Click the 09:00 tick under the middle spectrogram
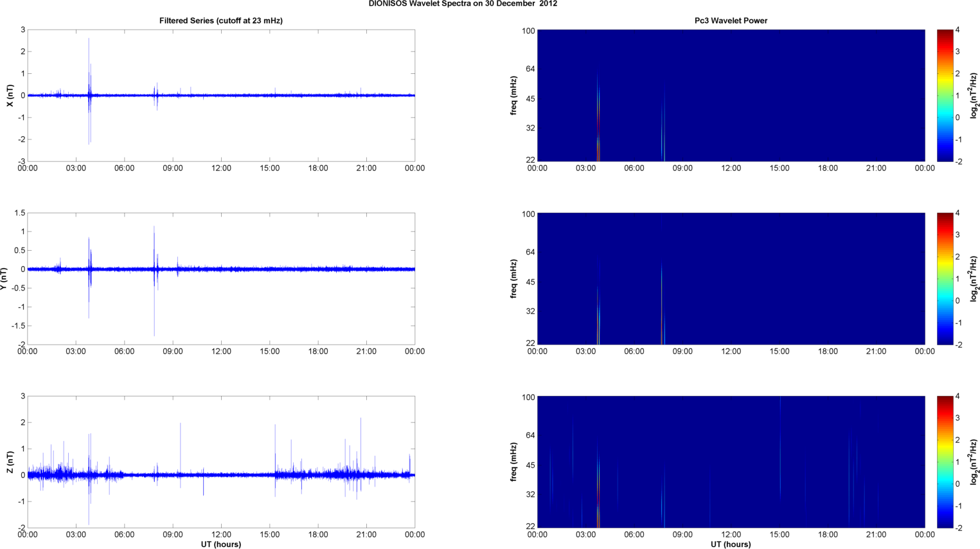 [682, 352]
